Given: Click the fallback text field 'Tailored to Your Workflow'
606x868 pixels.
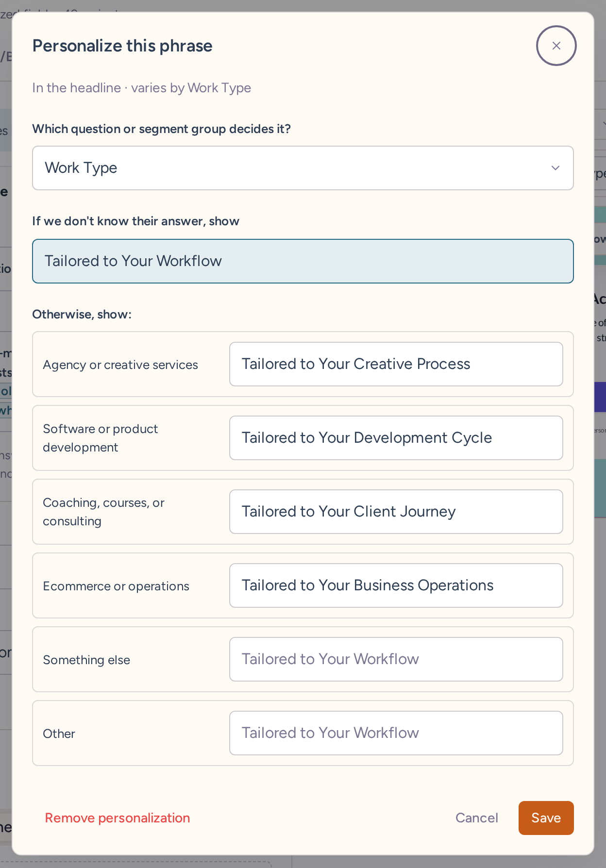Looking at the screenshot, I should click(303, 261).
